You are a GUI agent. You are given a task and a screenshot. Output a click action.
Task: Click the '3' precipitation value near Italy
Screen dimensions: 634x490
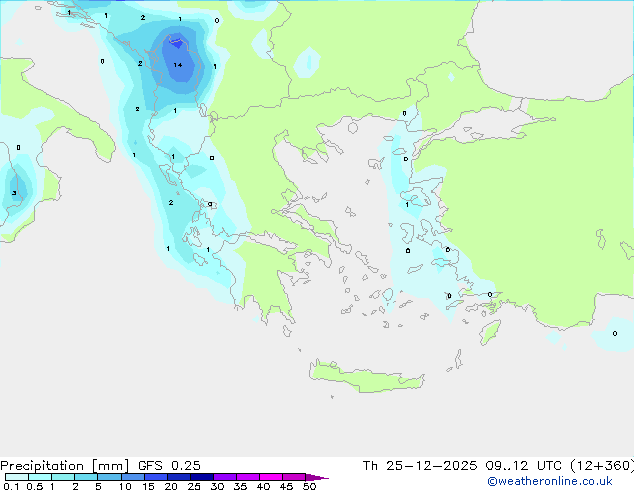[x=14, y=193]
